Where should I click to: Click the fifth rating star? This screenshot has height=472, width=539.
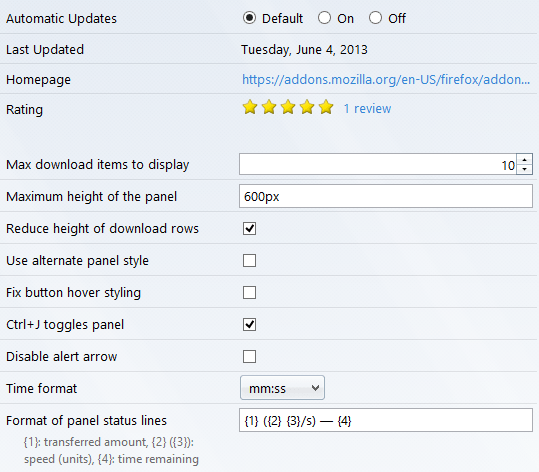[x=326, y=107]
